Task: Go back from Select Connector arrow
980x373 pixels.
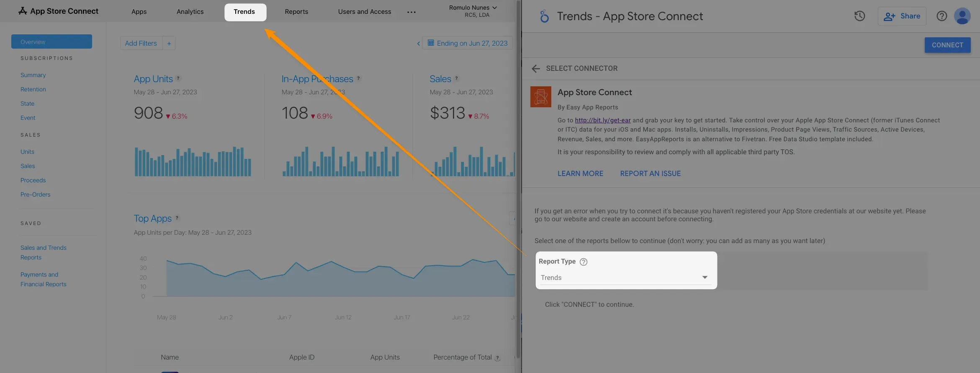Action: click(535, 68)
